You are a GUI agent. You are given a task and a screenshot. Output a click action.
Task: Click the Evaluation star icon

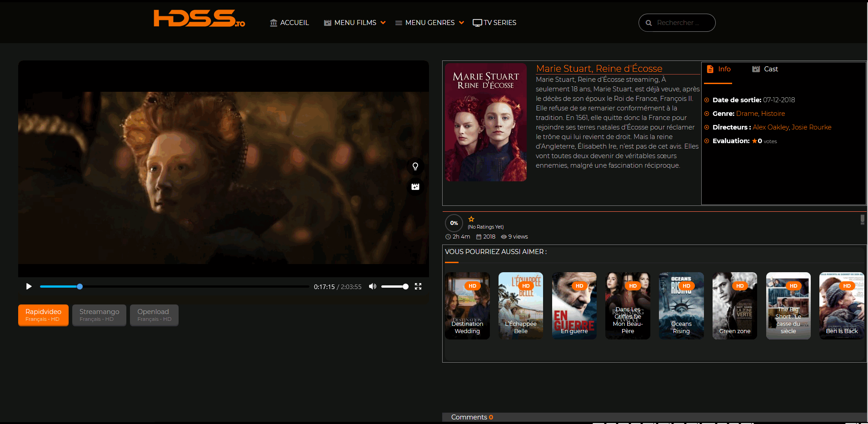pos(754,141)
